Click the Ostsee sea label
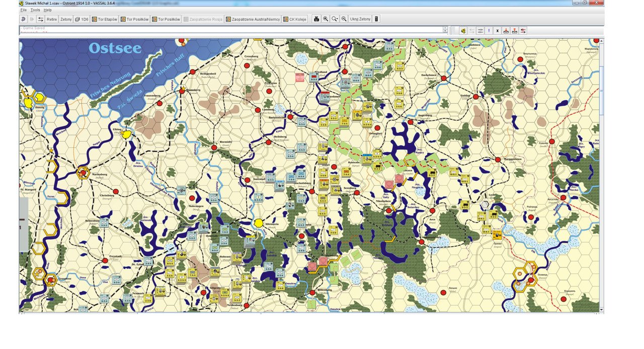 [x=115, y=48]
